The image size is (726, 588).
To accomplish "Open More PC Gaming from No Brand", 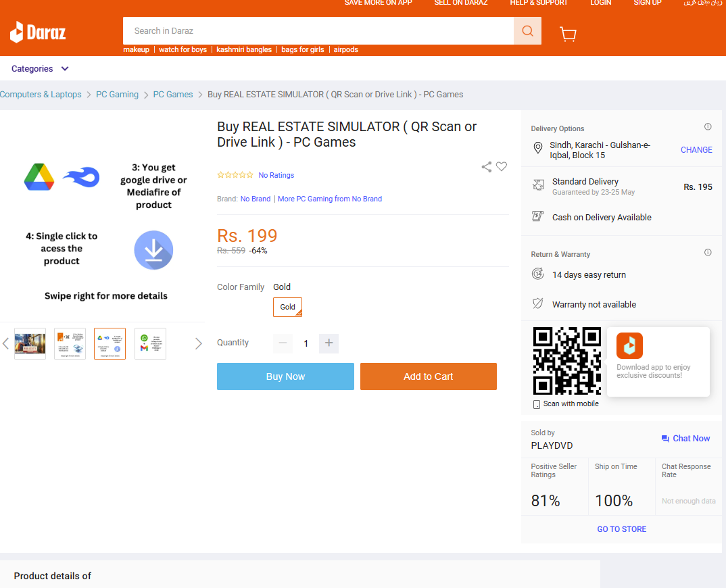I will pos(330,199).
